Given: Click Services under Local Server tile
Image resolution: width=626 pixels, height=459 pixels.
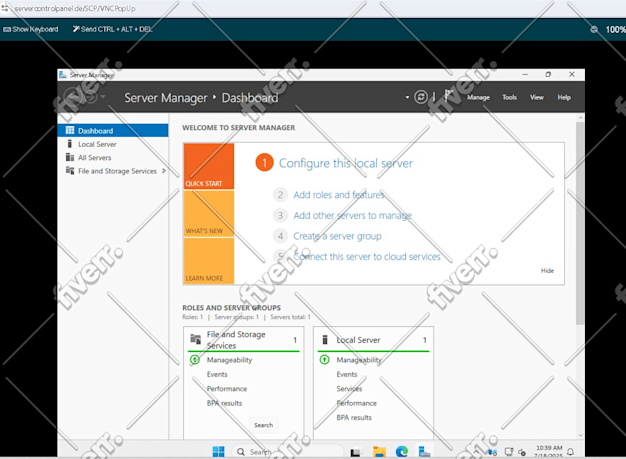Looking at the screenshot, I should 349,389.
